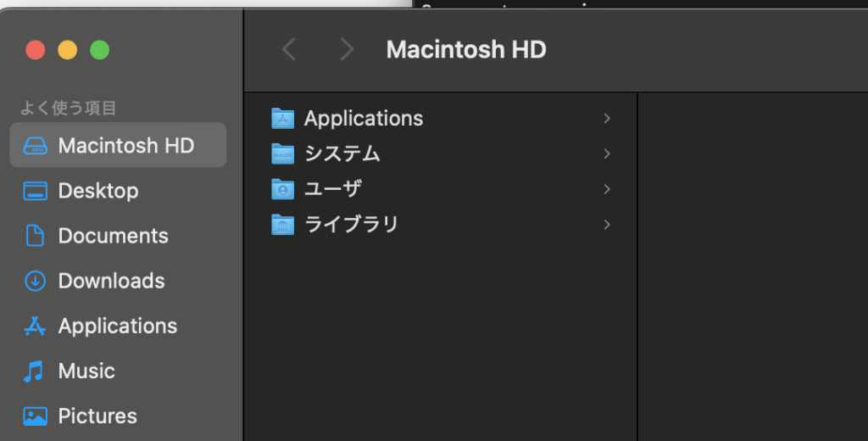Click the Finder back navigation arrow
Screen dimensions: 868x441
pyautogui.click(x=288, y=49)
